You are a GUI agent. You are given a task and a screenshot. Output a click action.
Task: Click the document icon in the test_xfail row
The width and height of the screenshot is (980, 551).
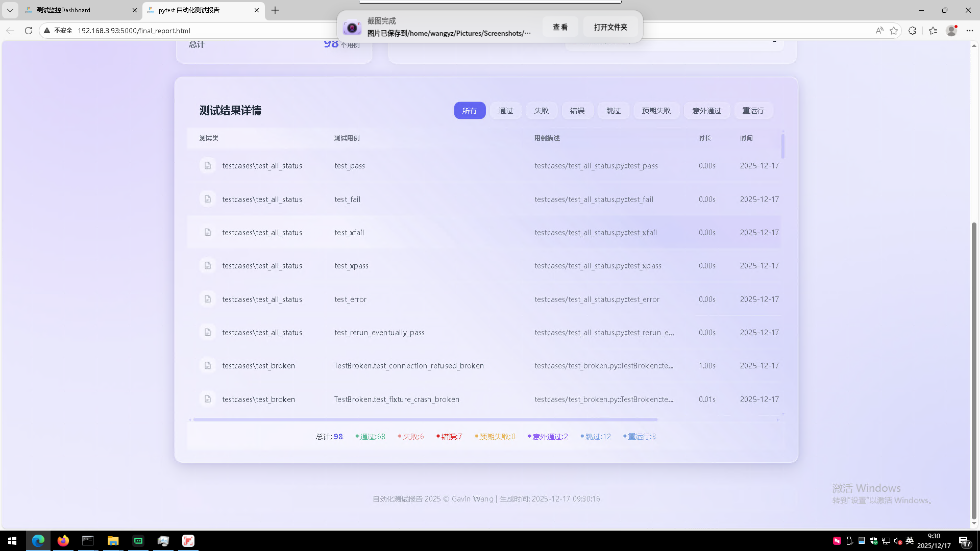[208, 232]
